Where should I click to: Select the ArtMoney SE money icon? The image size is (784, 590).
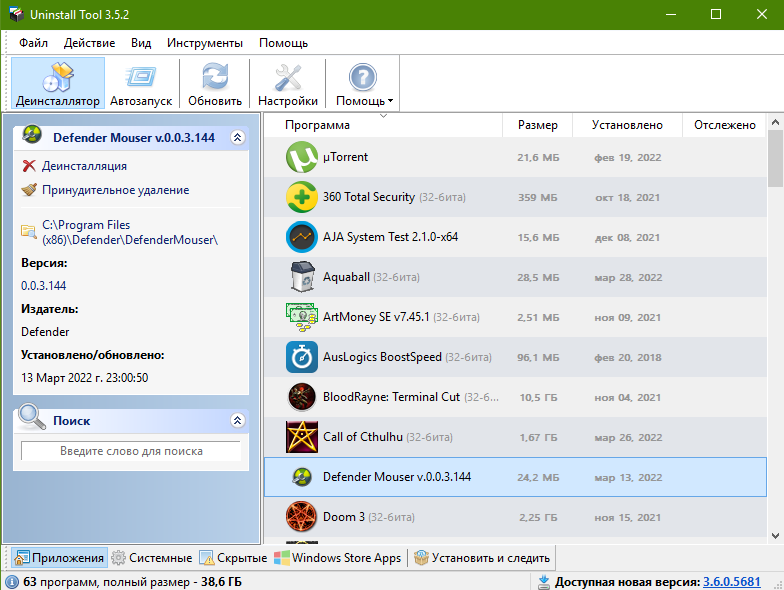tap(302, 317)
